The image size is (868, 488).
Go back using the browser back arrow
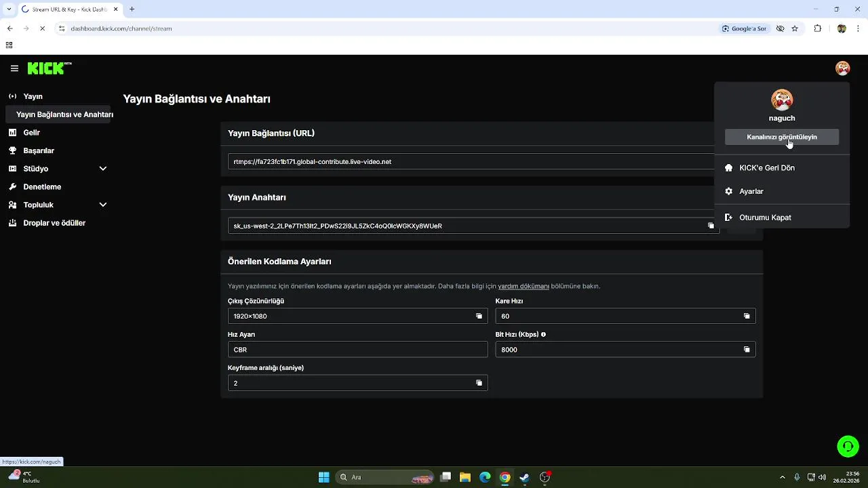[x=9, y=28]
